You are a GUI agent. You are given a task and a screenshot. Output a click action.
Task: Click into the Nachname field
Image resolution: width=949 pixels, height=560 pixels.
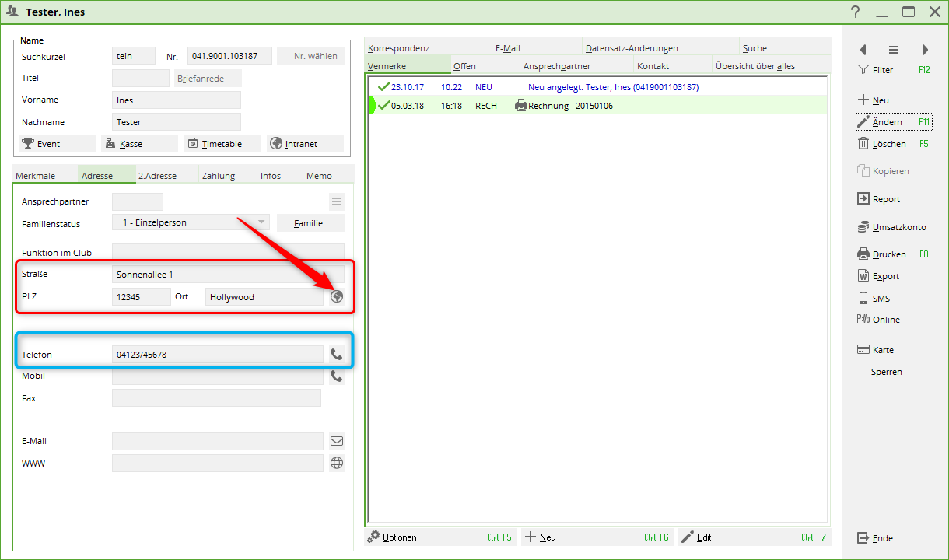click(177, 121)
